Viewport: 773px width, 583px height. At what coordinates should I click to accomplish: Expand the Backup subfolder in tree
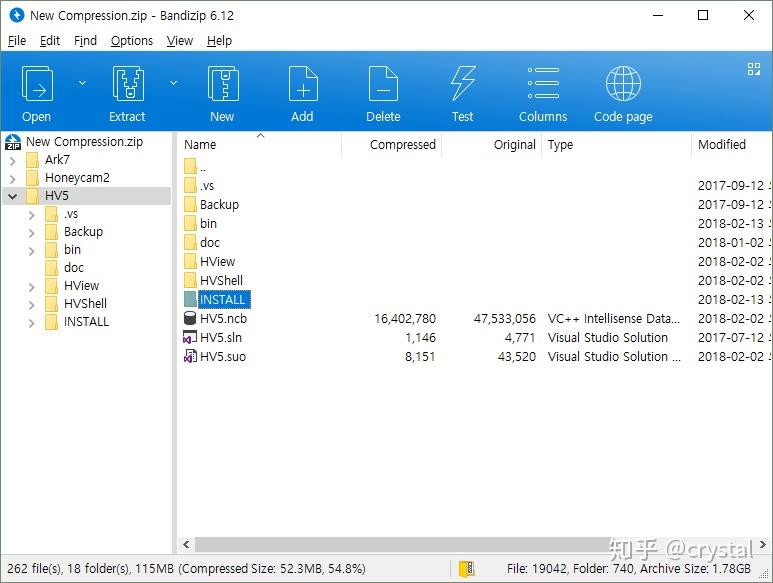32,233
